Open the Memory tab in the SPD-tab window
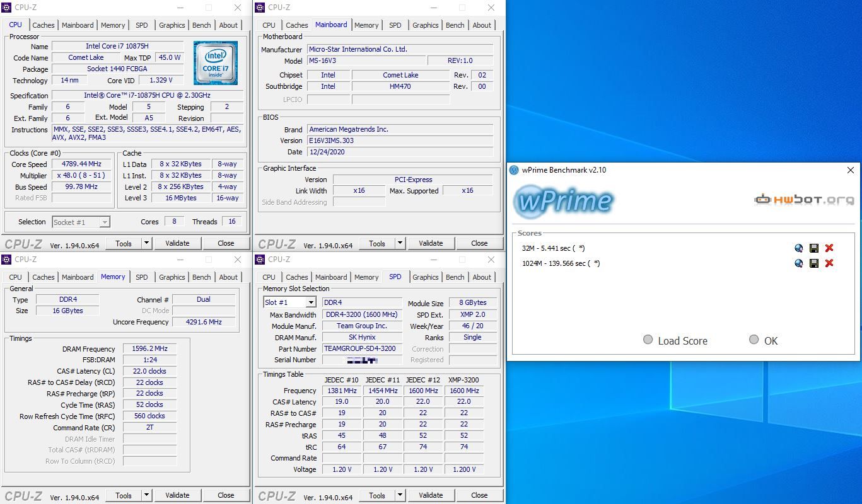This screenshot has width=862, height=504. [x=366, y=277]
